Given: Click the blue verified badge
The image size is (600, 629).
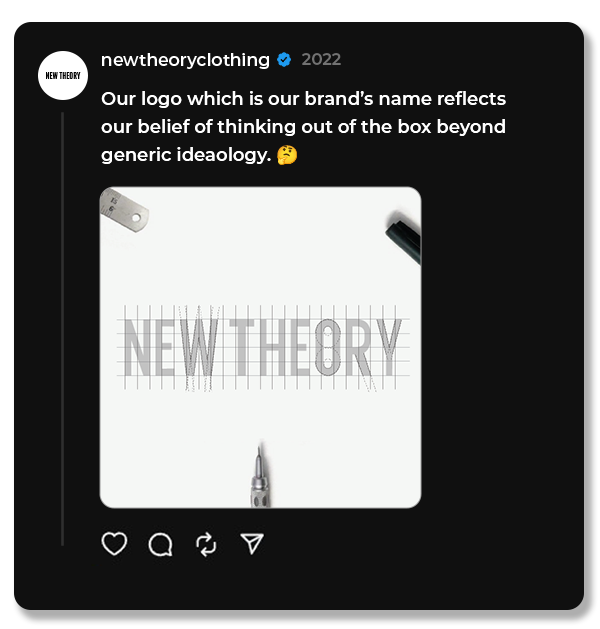Looking at the screenshot, I should (x=284, y=60).
